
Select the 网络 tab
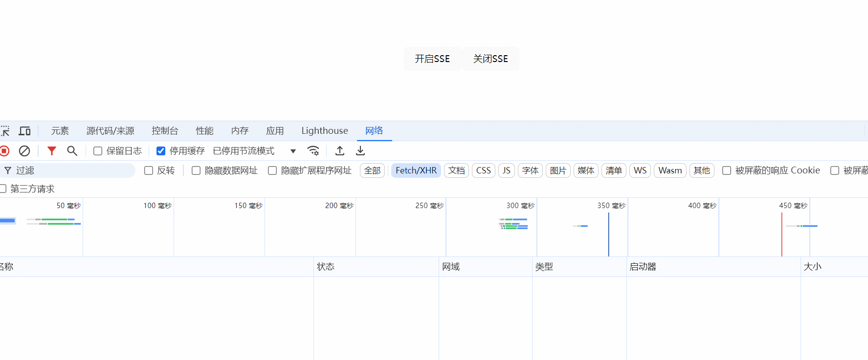(374, 131)
